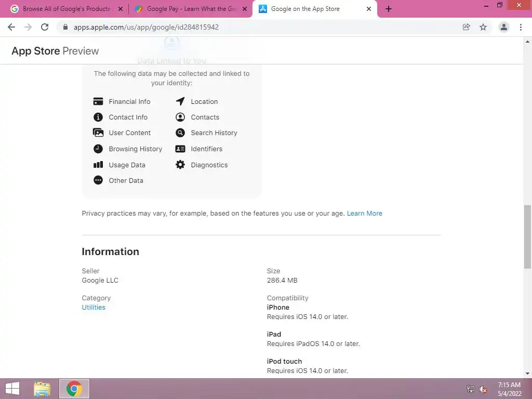Viewport: 532px width, 399px height.
Task: Open File Explorer from the taskbar
Action: tap(42, 389)
